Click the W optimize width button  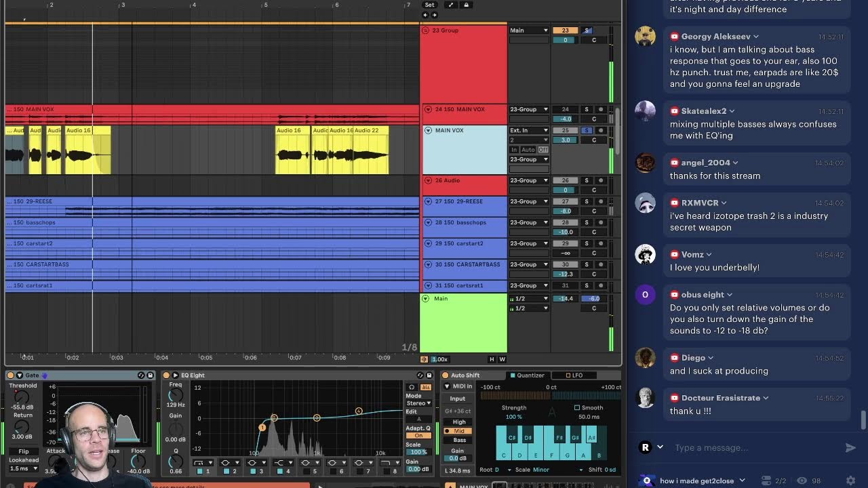pos(502,359)
